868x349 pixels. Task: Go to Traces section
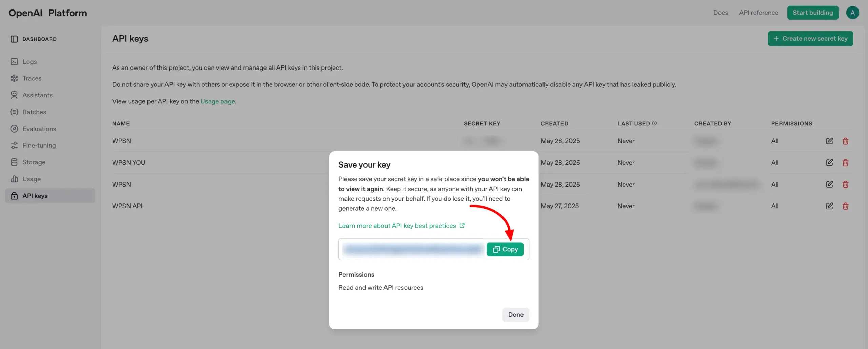point(32,78)
